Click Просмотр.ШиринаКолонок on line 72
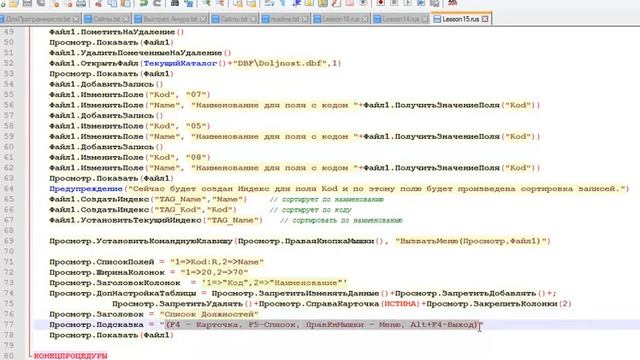 pos(107,272)
